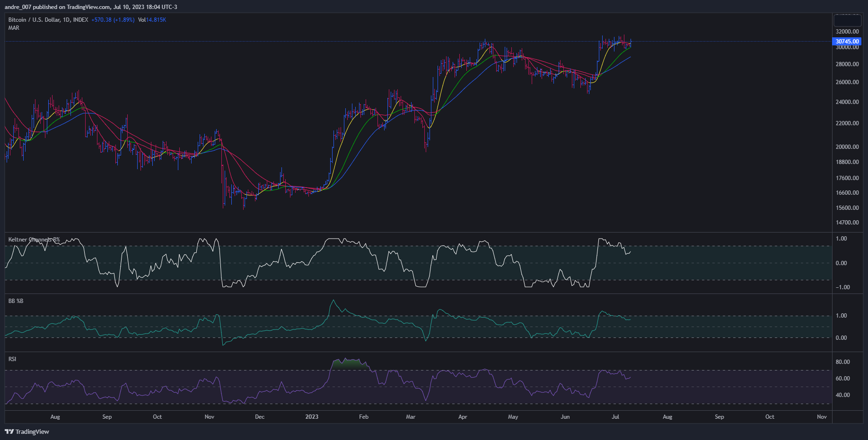
Task: Click the Apr label on time axis
Action: pos(463,417)
